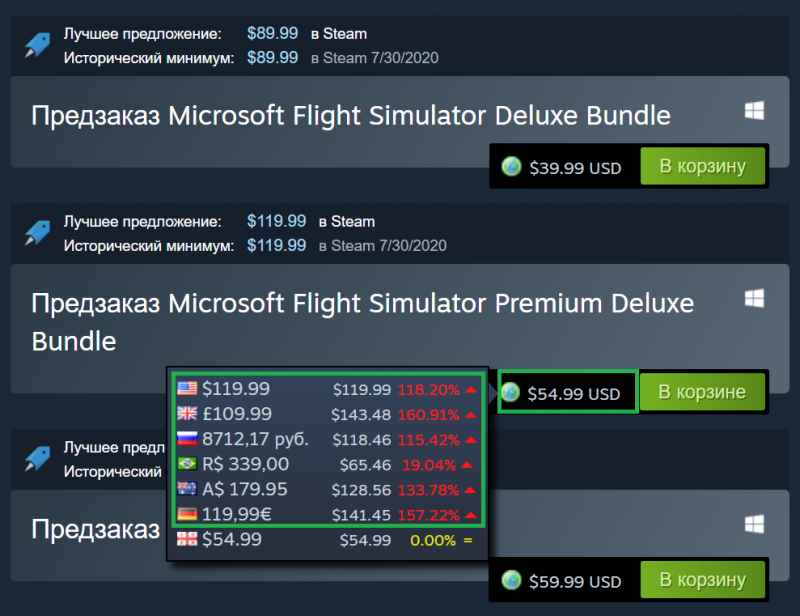Click price tag icon above Deluxe Bundle

[37, 45]
